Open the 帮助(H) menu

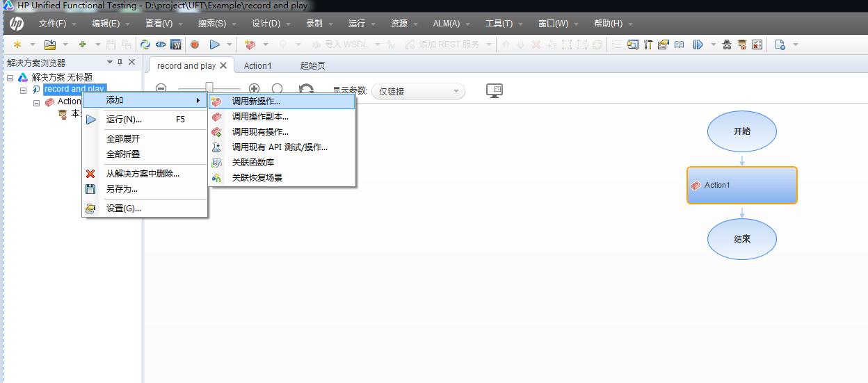pos(608,24)
